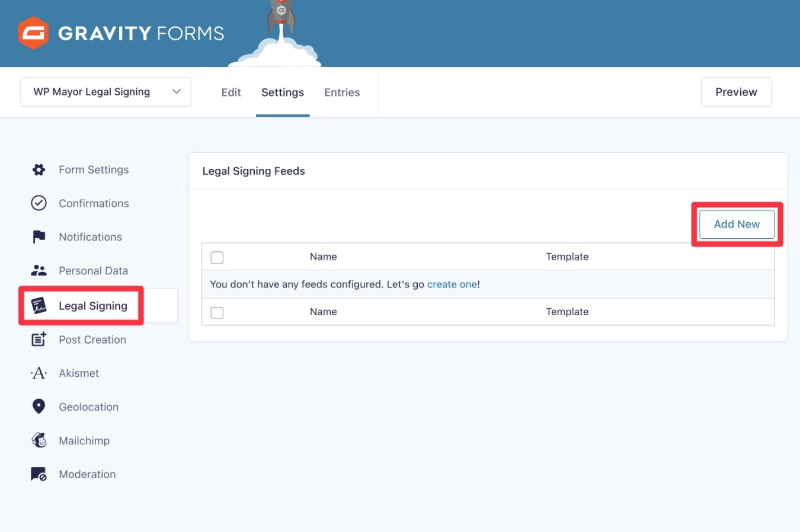The width and height of the screenshot is (800, 532).
Task: Click the Mailchimp monkey icon
Action: 39,440
